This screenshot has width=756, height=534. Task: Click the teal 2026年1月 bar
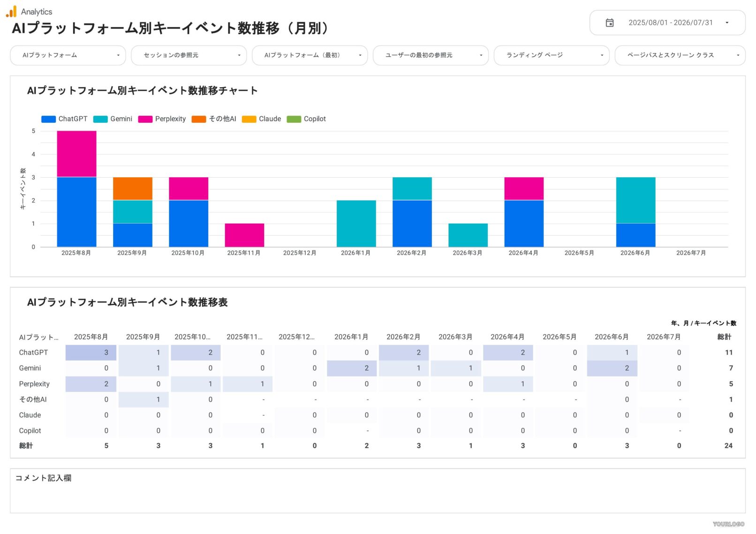click(x=356, y=224)
